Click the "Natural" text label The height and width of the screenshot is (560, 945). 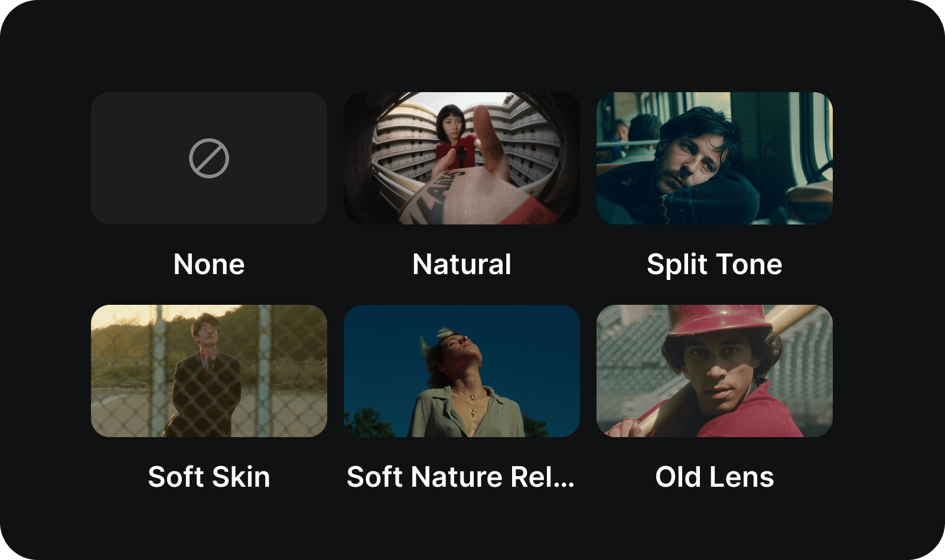pos(462,264)
